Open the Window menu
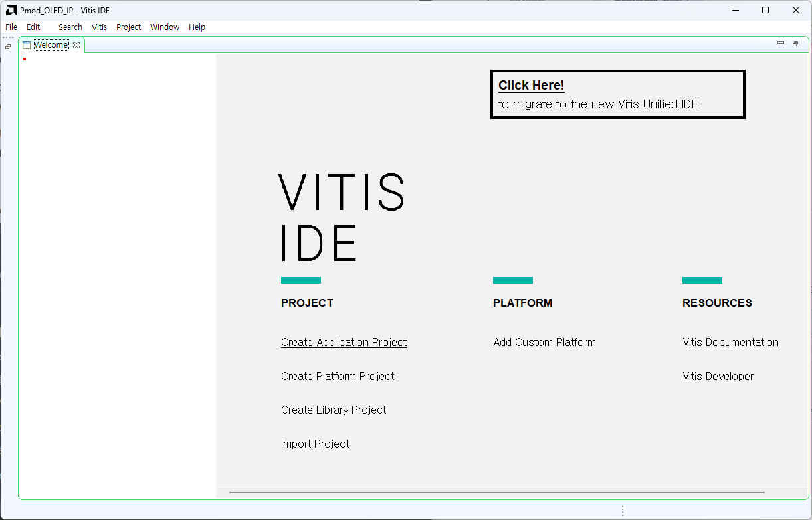 (x=165, y=27)
